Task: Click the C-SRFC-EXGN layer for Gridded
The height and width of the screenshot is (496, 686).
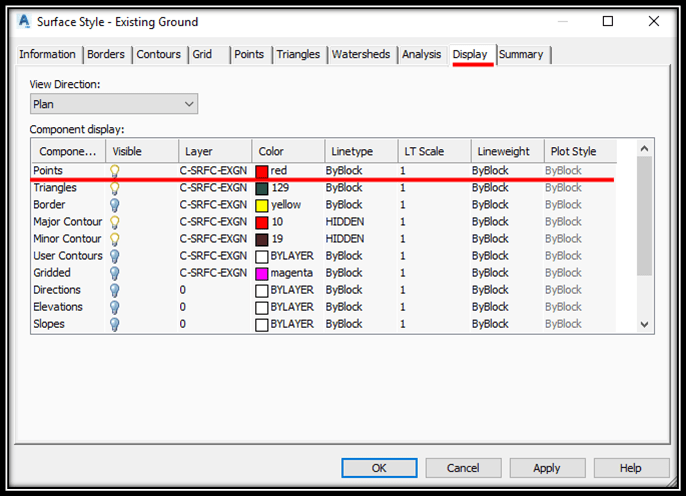Action: pos(213,273)
